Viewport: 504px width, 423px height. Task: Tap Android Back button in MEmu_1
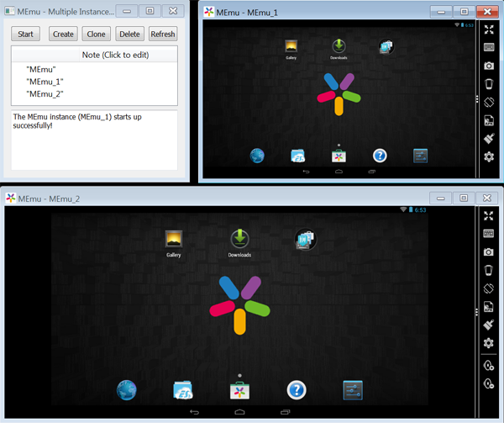pos(306,172)
